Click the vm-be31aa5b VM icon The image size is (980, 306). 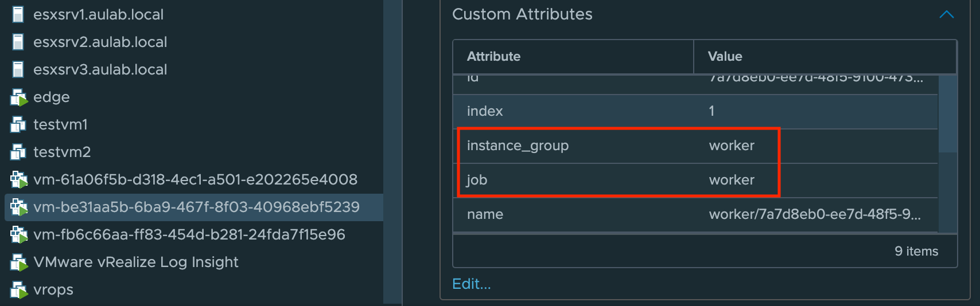tap(19, 207)
